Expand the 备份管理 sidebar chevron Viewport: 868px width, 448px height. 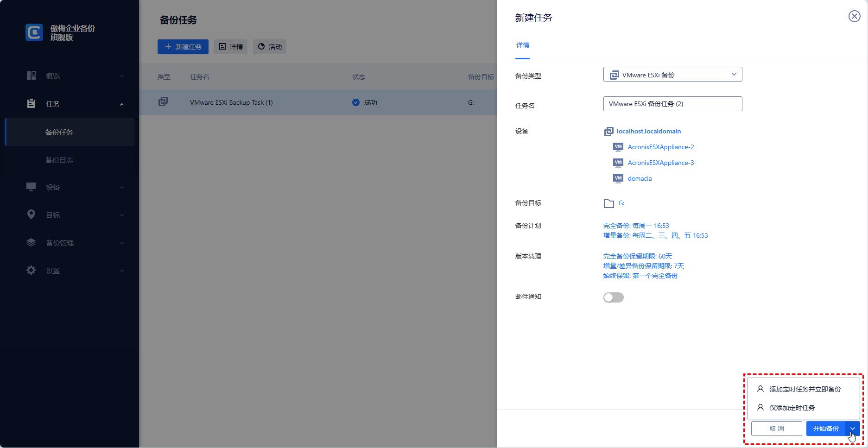point(122,243)
